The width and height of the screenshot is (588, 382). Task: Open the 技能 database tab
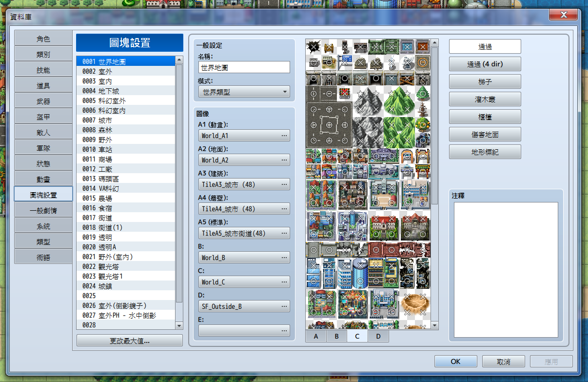(x=43, y=70)
